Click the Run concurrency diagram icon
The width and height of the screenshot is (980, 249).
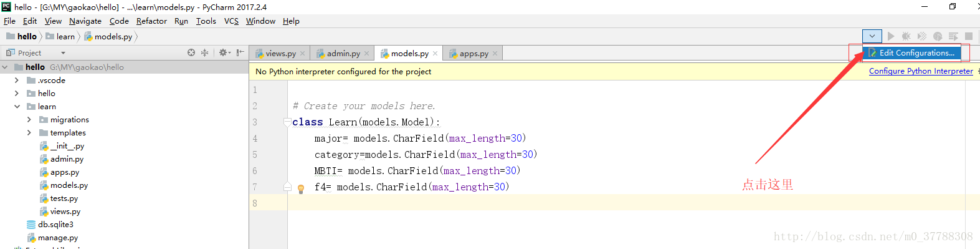click(x=953, y=36)
